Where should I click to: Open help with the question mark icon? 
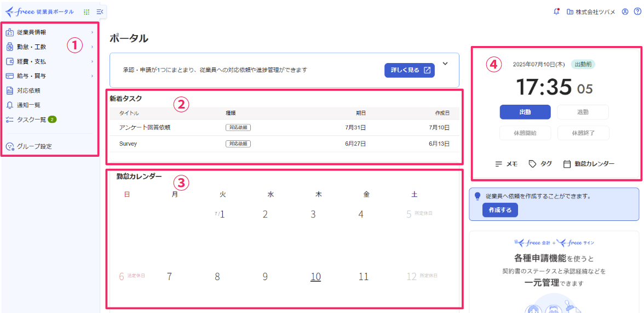(637, 12)
